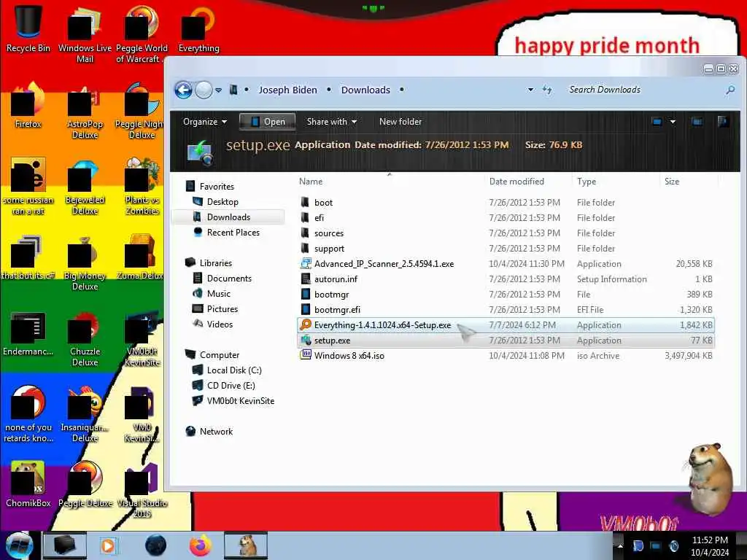Select Computer in navigation pane
Image resolution: width=747 pixels, height=560 pixels.
click(220, 355)
